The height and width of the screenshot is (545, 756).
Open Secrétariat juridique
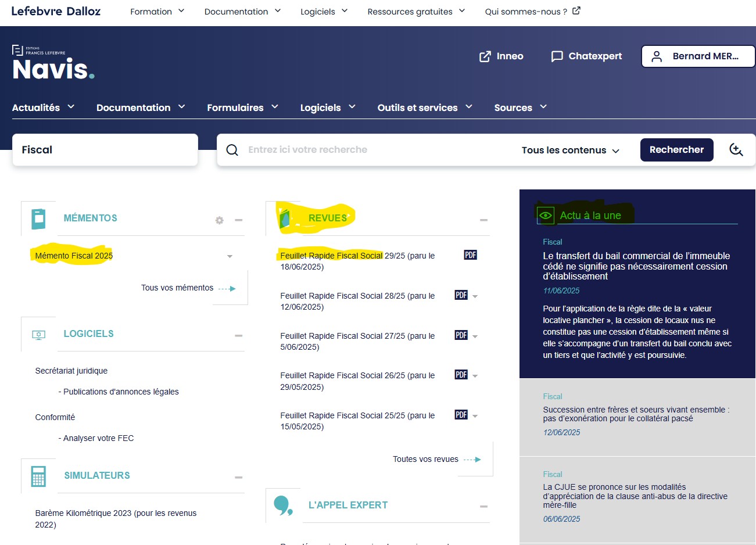tap(71, 371)
